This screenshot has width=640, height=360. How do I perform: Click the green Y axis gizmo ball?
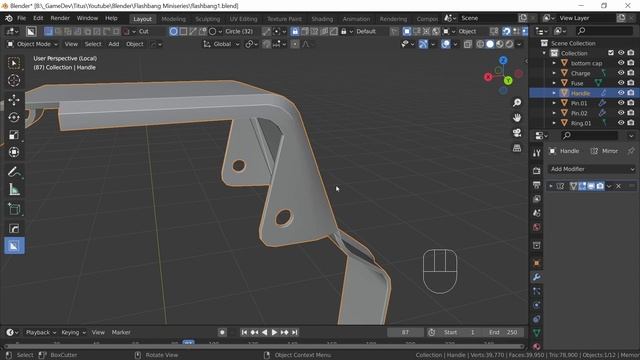coord(508,80)
